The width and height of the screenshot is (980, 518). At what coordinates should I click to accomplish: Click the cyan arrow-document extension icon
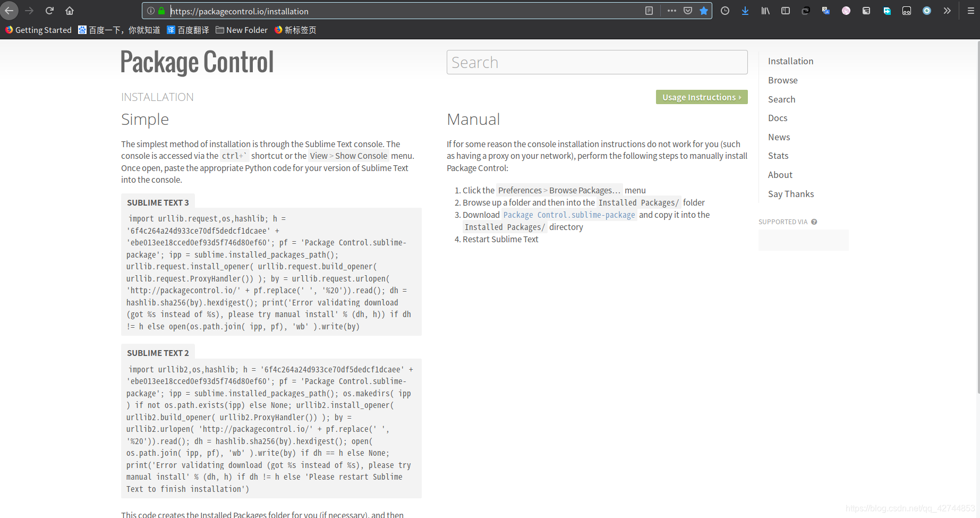pos(887,11)
